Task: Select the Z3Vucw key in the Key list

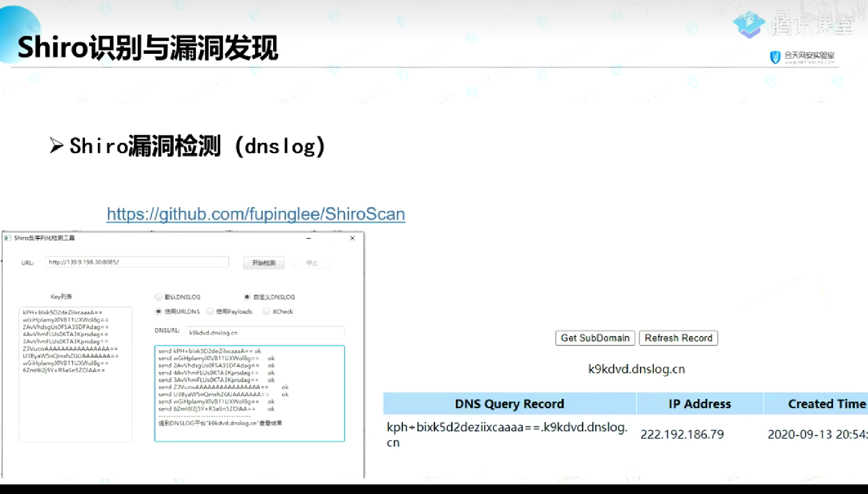Action: coord(70,349)
